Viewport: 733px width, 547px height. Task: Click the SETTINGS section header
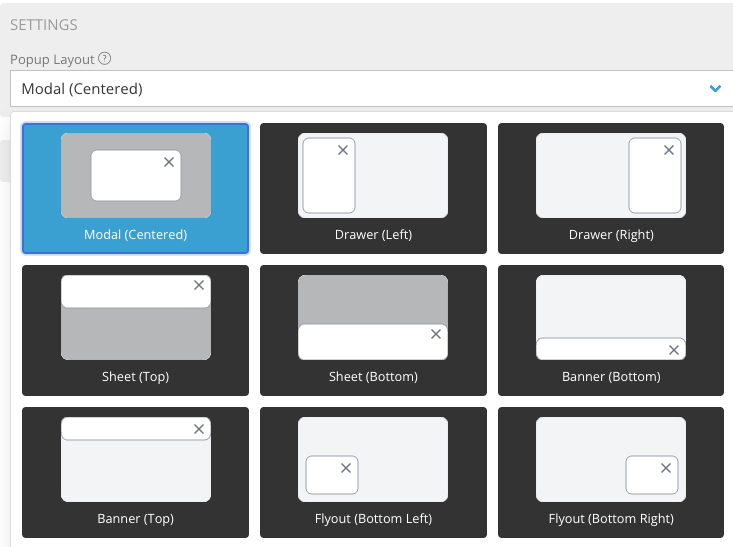tap(44, 24)
